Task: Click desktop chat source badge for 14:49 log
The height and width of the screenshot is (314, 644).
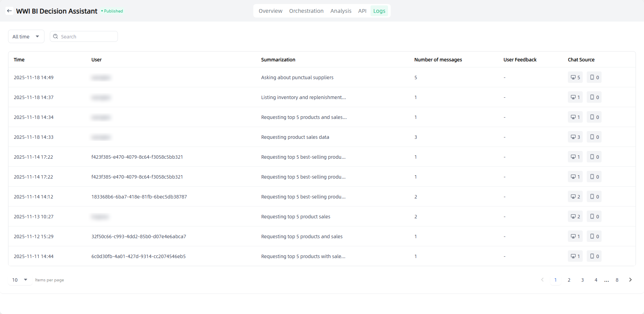Action: pos(575,77)
